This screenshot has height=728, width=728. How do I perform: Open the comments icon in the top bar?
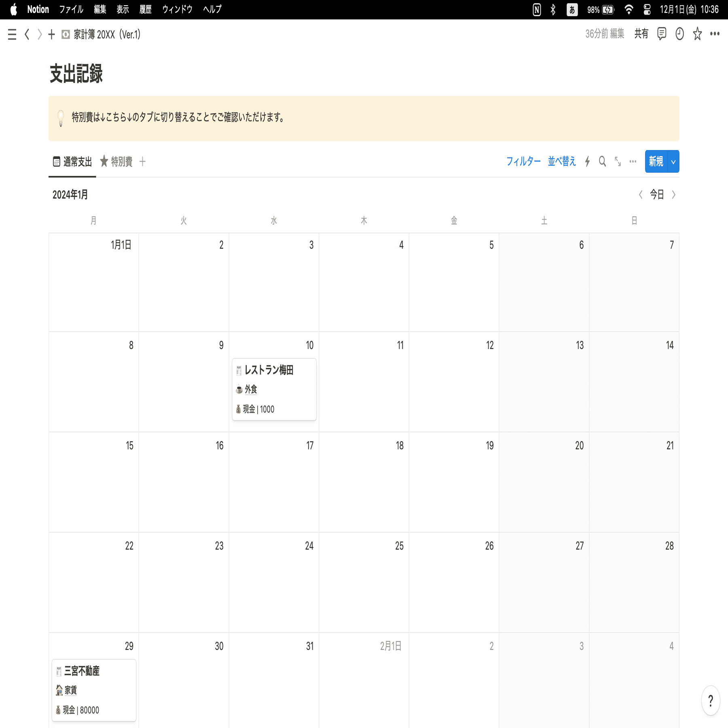pyautogui.click(x=662, y=34)
